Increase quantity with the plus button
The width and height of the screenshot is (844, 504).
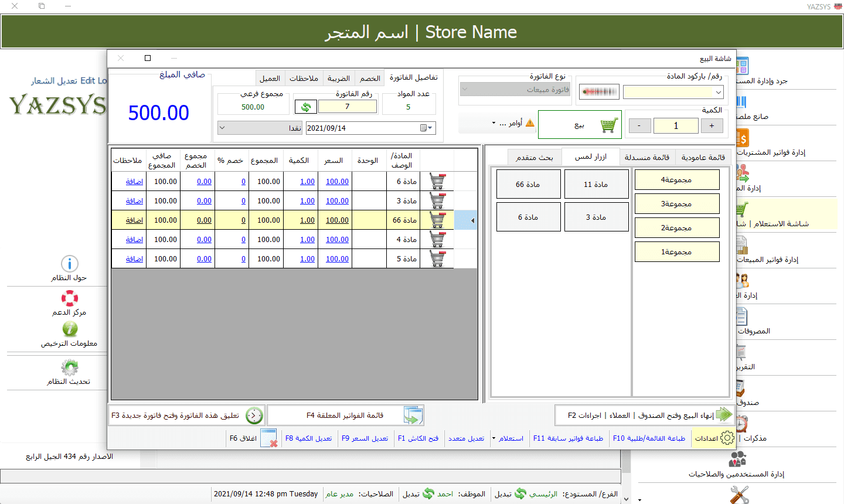point(712,125)
